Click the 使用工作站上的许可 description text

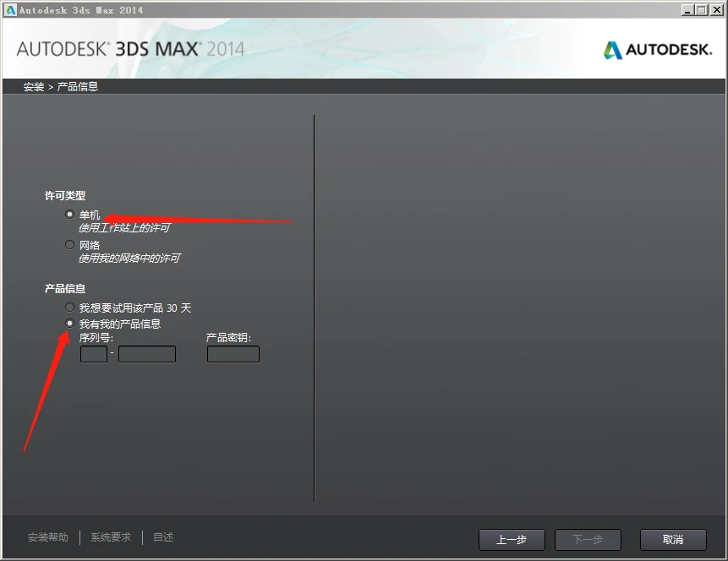(124, 228)
